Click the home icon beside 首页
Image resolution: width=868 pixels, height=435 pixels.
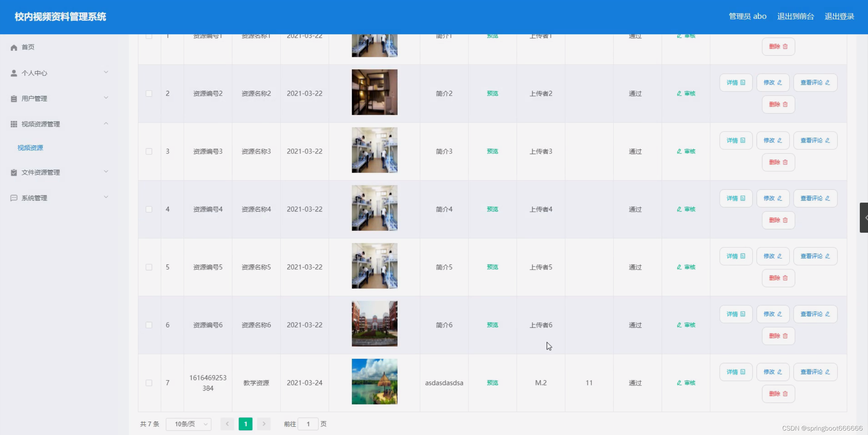click(x=14, y=47)
